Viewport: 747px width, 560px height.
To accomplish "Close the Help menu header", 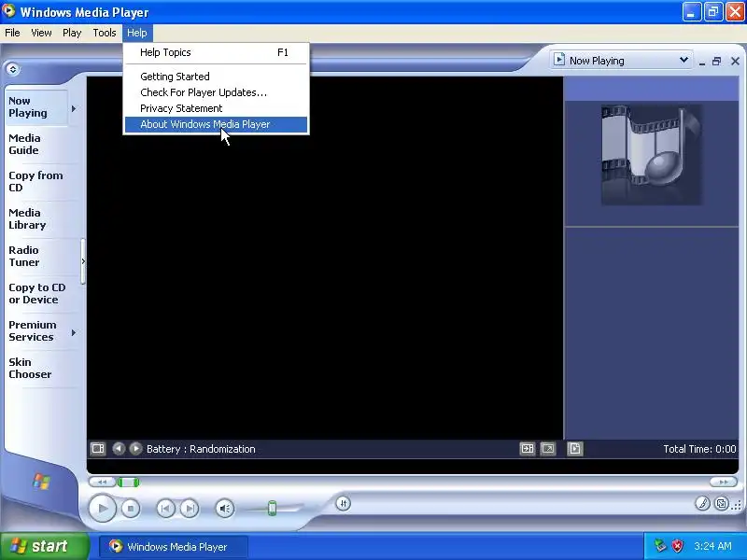I will click(137, 33).
